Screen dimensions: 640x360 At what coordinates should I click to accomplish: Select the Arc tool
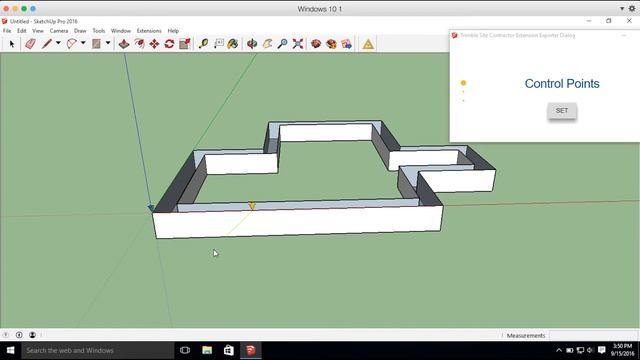click(x=71, y=44)
